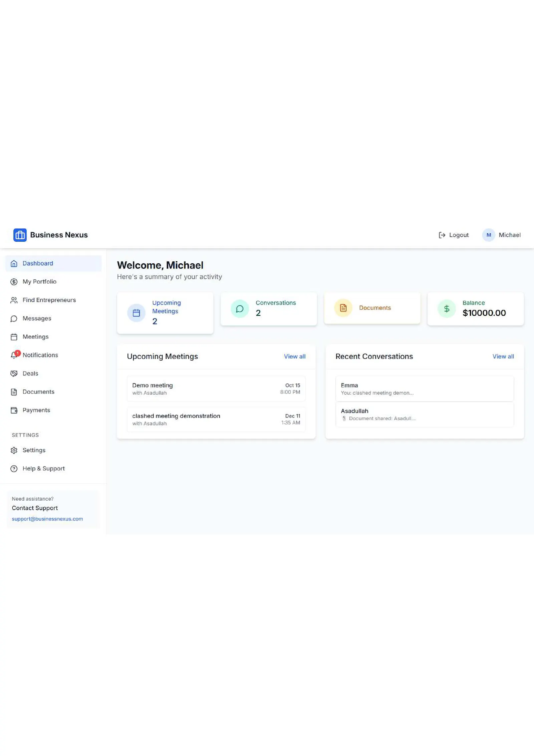Click the Documents summary card label
This screenshot has width=534, height=756.
tap(375, 308)
